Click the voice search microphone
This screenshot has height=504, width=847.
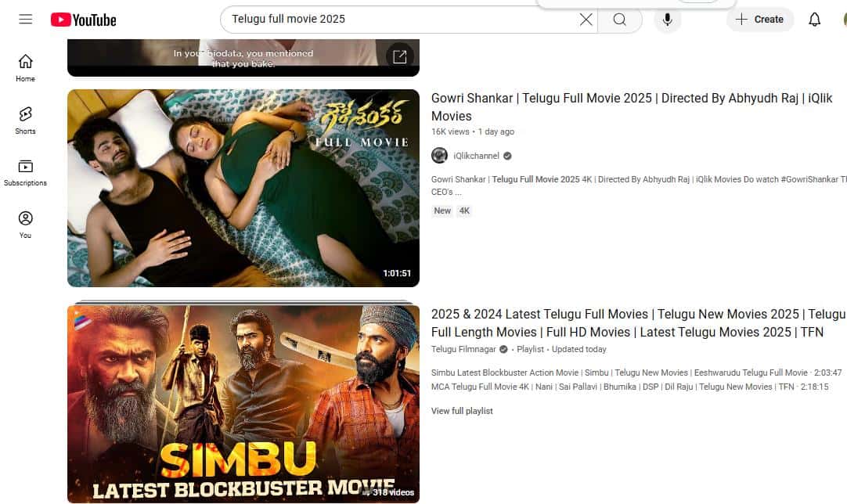pyautogui.click(x=667, y=20)
